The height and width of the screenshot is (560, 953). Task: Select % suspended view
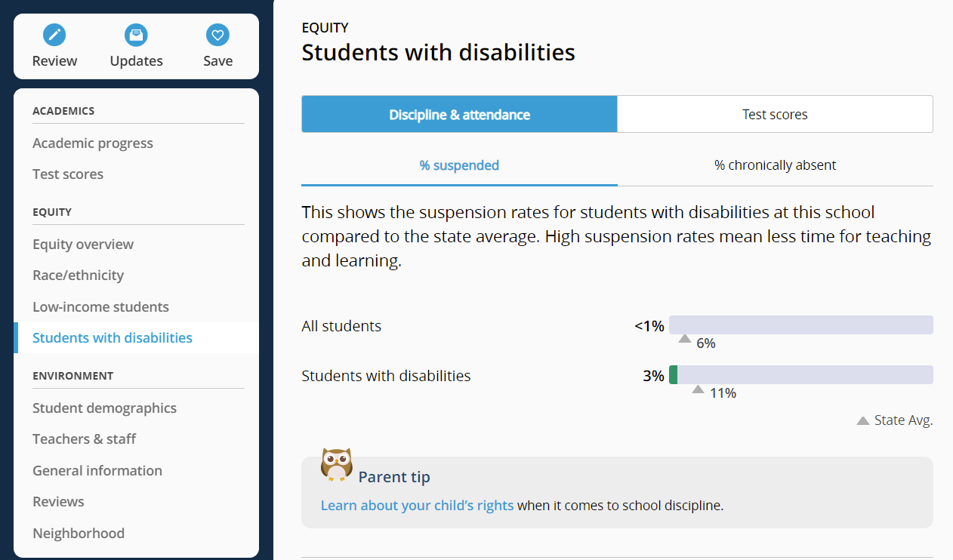tap(459, 165)
